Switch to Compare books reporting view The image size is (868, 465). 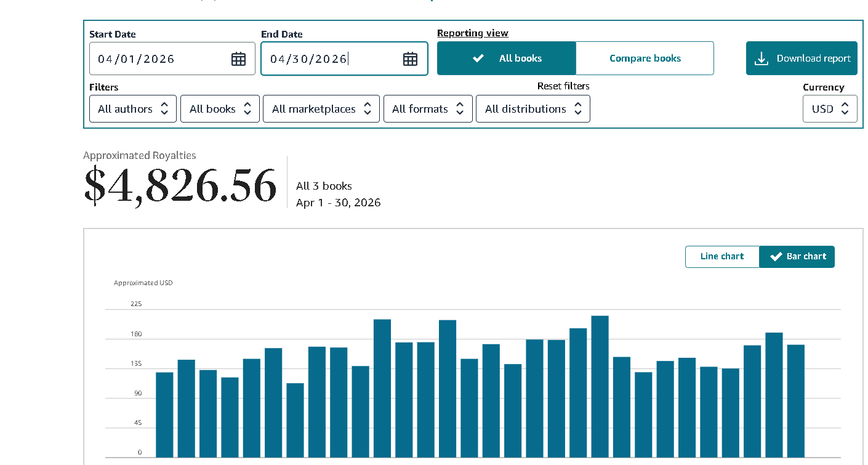coord(645,59)
